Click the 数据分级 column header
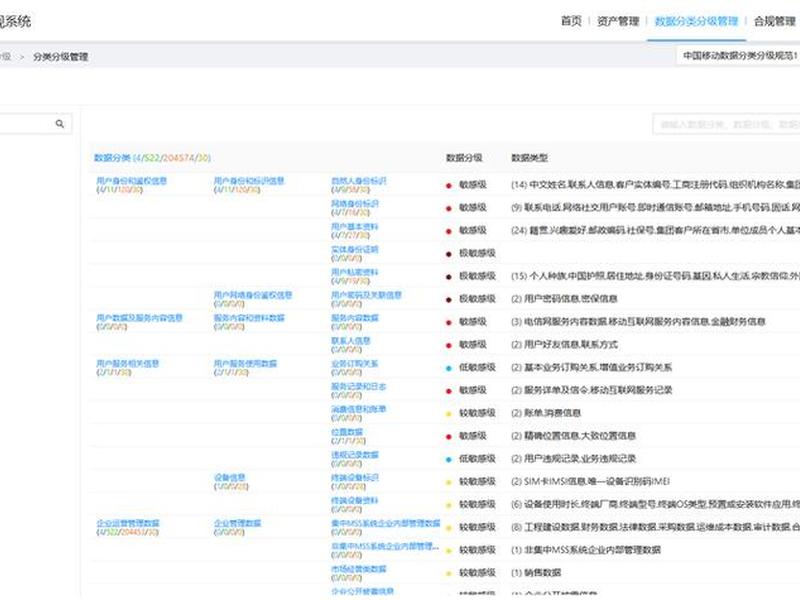 point(464,158)
